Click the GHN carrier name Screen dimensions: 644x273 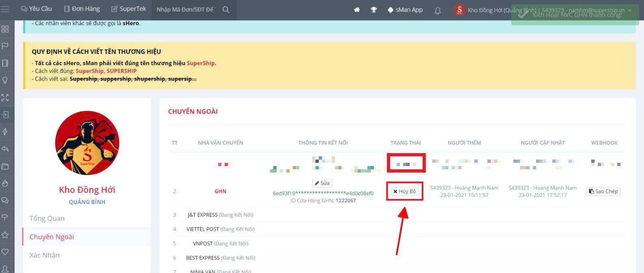(x=221, y=191)
